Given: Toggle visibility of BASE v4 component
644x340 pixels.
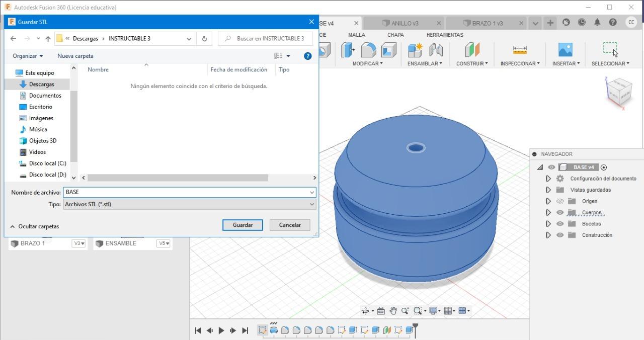Looking at the screenshot, I should click(x=551, y=167).
